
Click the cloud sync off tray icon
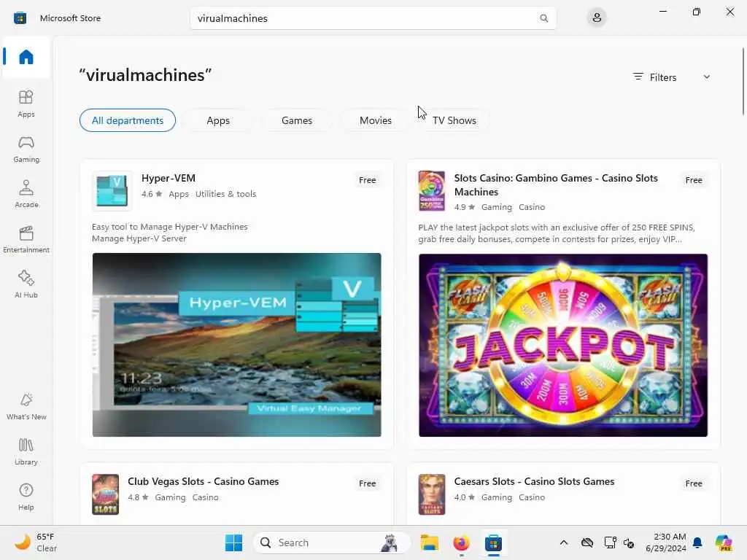(x=587, y=542)
